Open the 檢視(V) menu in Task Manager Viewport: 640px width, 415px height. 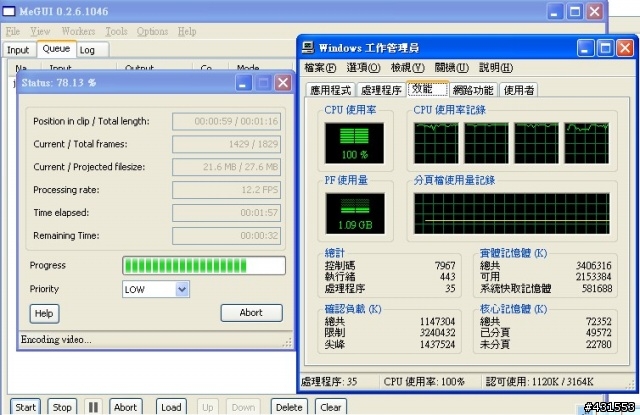407,68
